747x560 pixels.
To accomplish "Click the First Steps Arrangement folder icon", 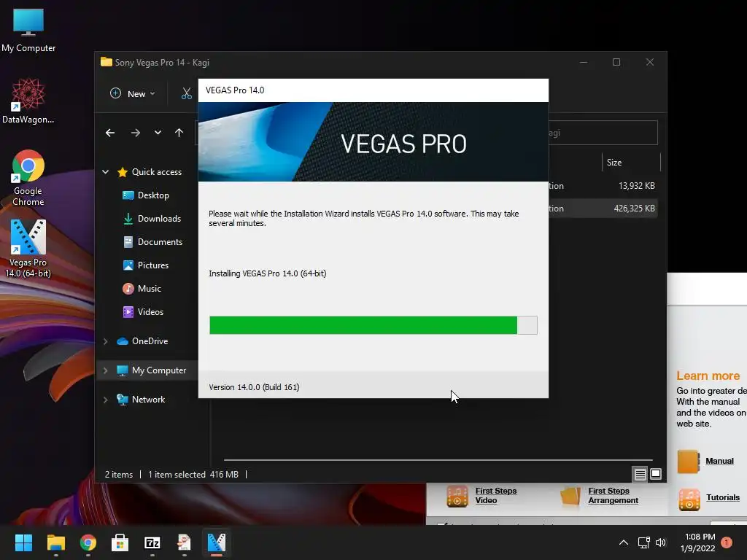I will (x=570, y=496).
